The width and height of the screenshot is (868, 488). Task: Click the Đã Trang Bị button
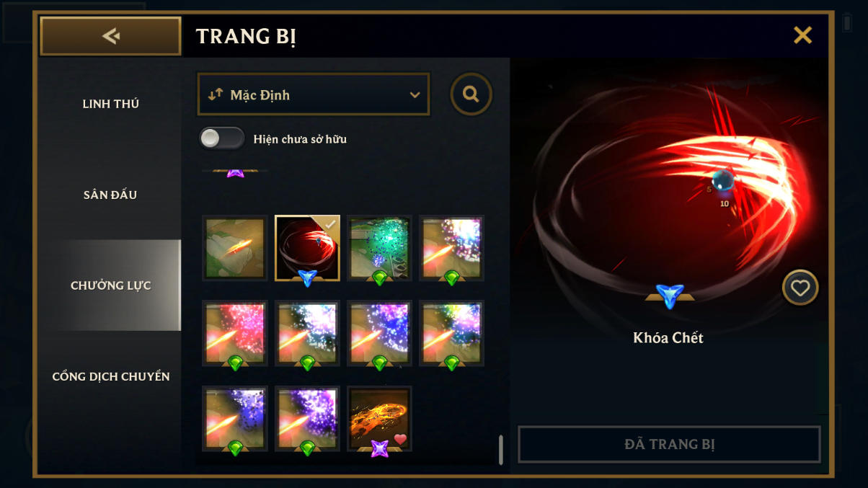coord(669,444)
